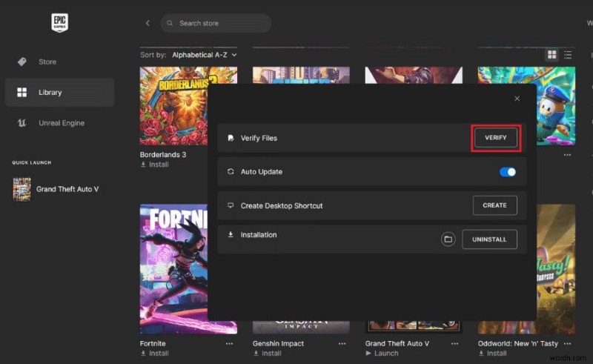The width and height of the screenshot is (593, 364).
Task: Click the Oddworld: New 'n' Tasty title
Action: tap(517, 343)
